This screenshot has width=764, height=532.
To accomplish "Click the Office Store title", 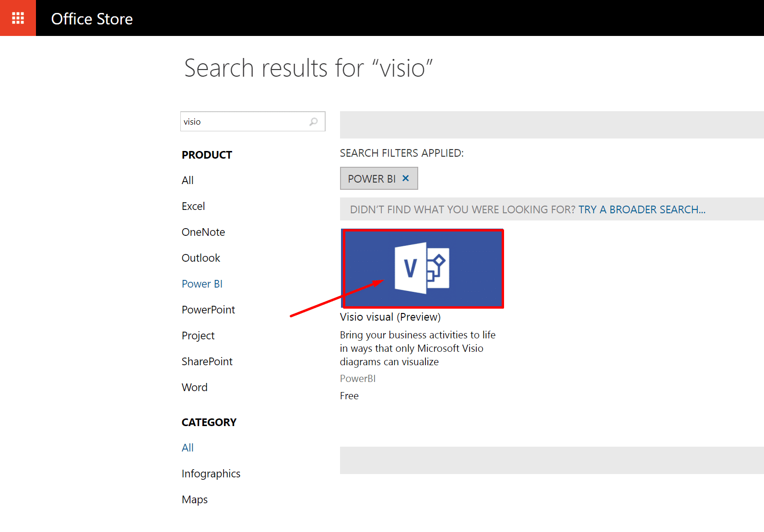I will tap(92, 19).
